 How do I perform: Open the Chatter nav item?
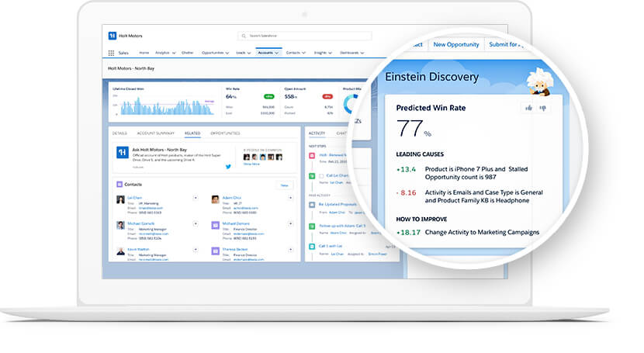click(x=187, y=53)
